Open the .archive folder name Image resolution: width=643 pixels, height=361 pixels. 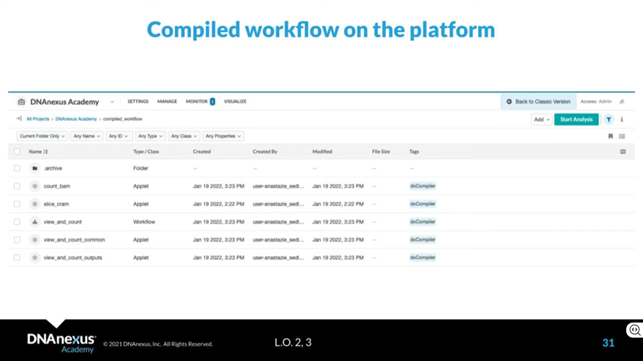[x=53, y=168]
